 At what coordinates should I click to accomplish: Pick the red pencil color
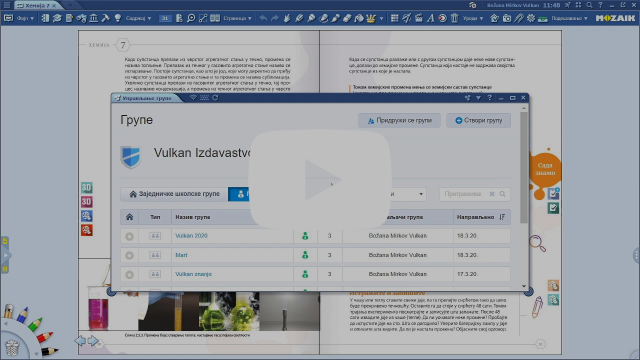click(x=44, y=337)
